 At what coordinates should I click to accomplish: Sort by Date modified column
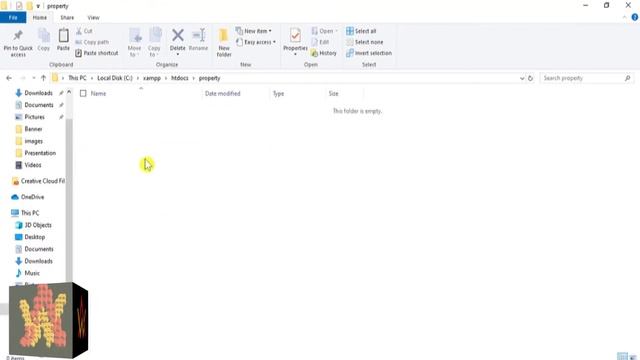[222, 93]
